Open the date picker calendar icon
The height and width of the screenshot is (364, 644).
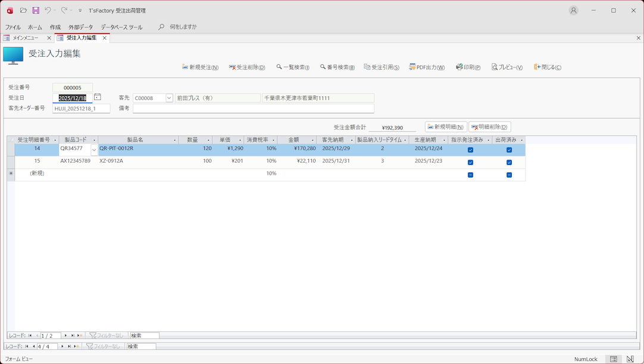(x=98, y=97)
